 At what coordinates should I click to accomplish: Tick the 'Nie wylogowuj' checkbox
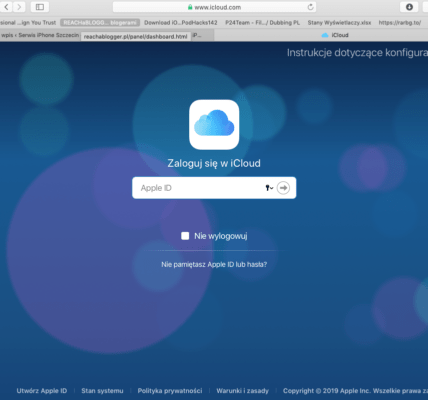coord(185,236)
